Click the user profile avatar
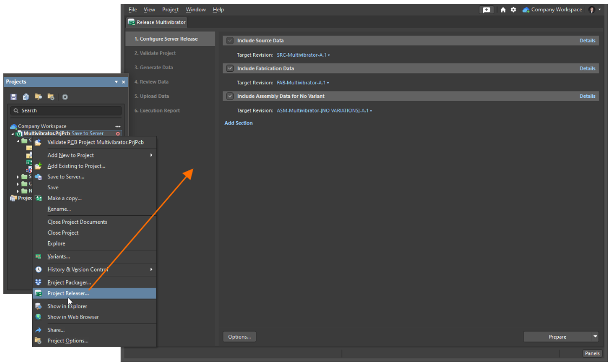Viewport: 609px width, 364px height. [592, 10]
